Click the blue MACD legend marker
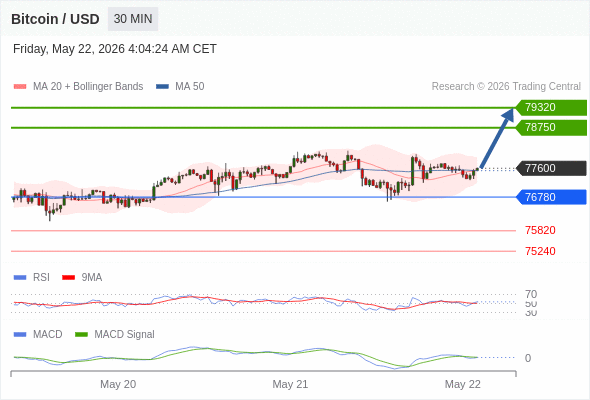The height and width of the screenshot is (400, 590). [20, 335]
